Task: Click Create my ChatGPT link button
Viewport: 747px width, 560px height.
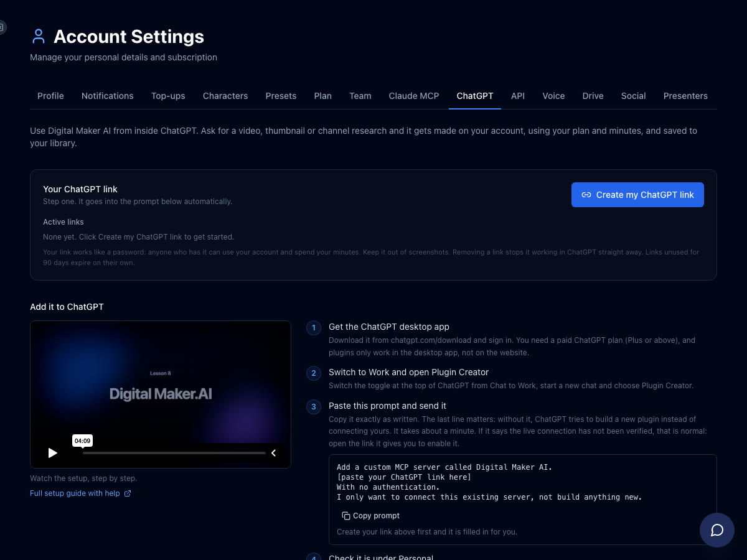Action: click(x=637, y=195)
